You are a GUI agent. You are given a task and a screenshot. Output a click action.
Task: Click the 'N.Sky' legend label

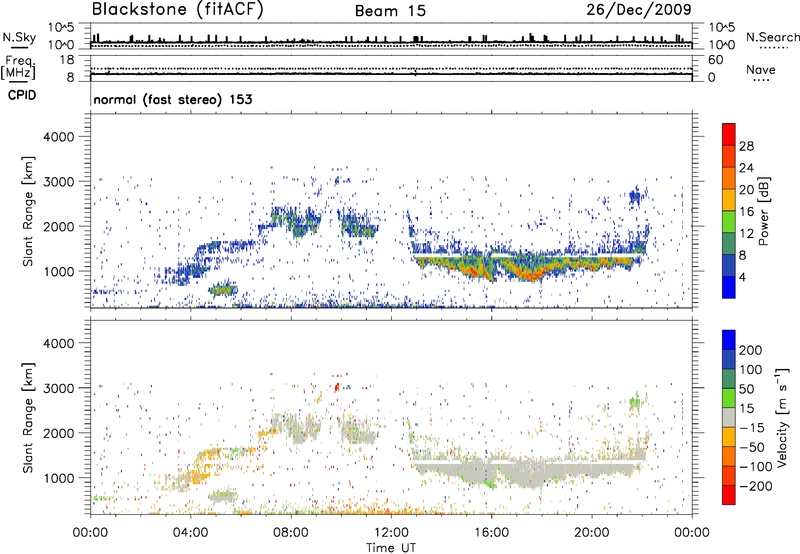click(19, 37)
